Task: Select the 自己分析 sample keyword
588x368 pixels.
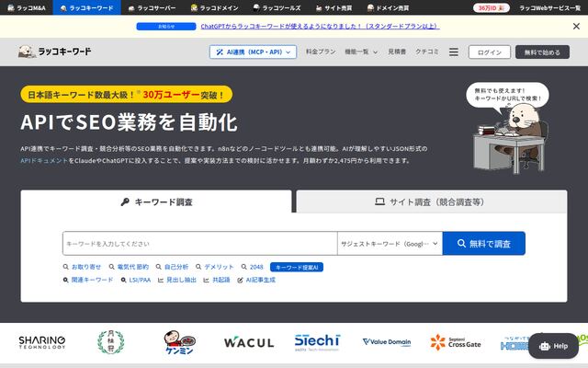Action: (172, 267)
